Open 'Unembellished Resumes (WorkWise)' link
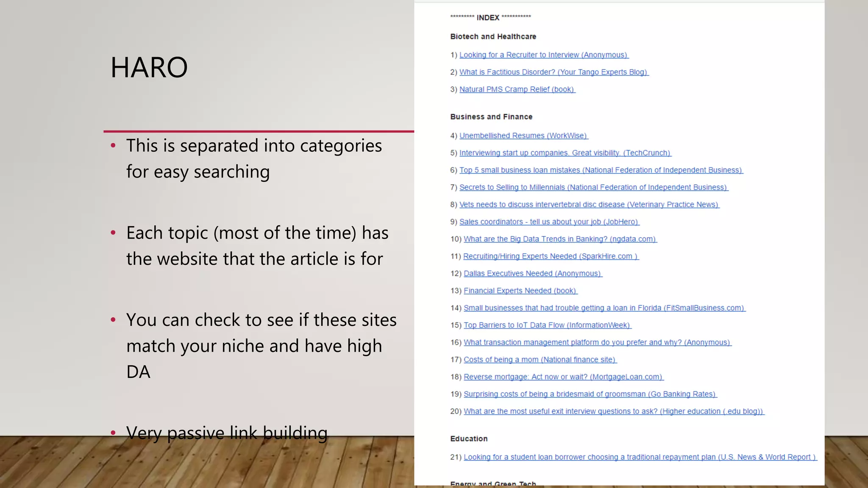868x488 pixels. (x=524, y=136)
